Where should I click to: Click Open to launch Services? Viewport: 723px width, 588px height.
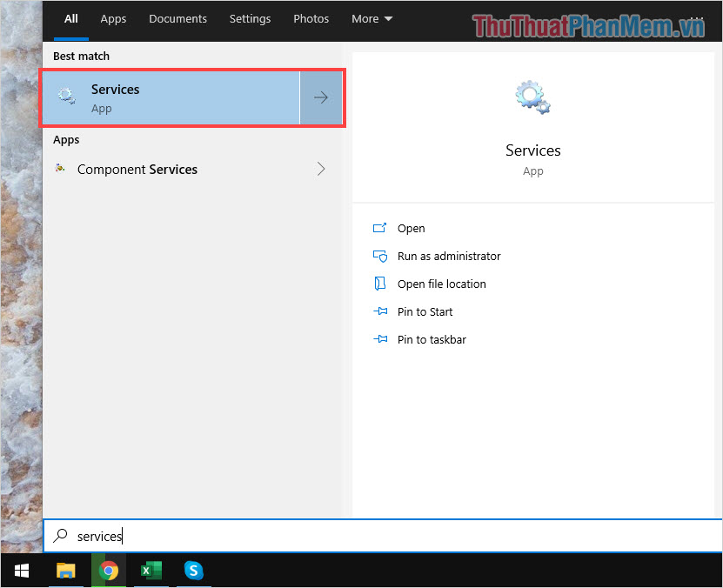[x=411, y=228]
